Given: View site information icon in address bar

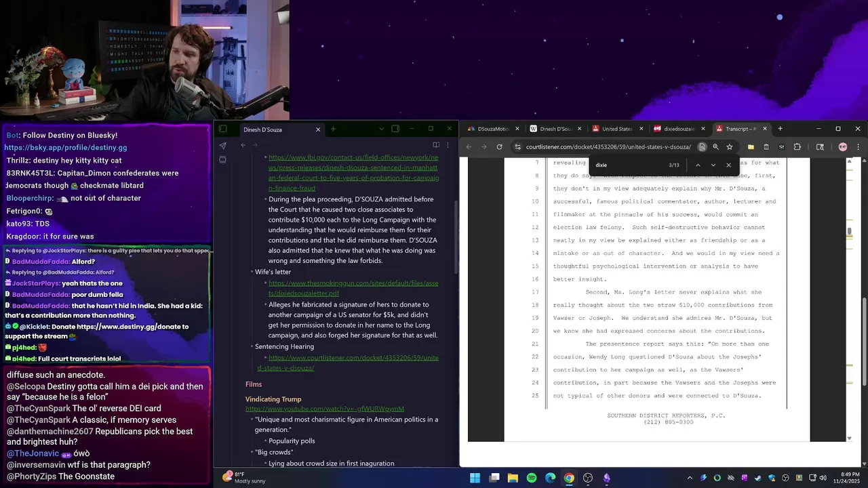Looking at the screenshot, I should click(x=517, y=147).
